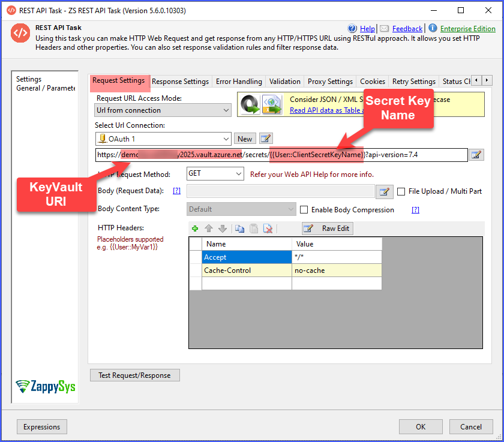Image resolution: width=504 pixels, height=442 pixels.
Task: Click the [?] help link beside Body Compression
Action: pyautogui.click(x=415, y=210)
